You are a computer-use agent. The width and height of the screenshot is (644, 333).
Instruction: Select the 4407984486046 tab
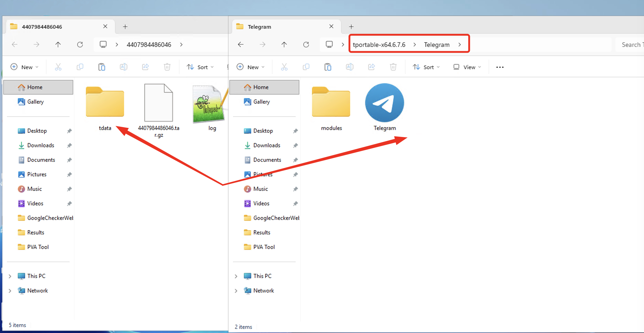click(x=42, y=27)
